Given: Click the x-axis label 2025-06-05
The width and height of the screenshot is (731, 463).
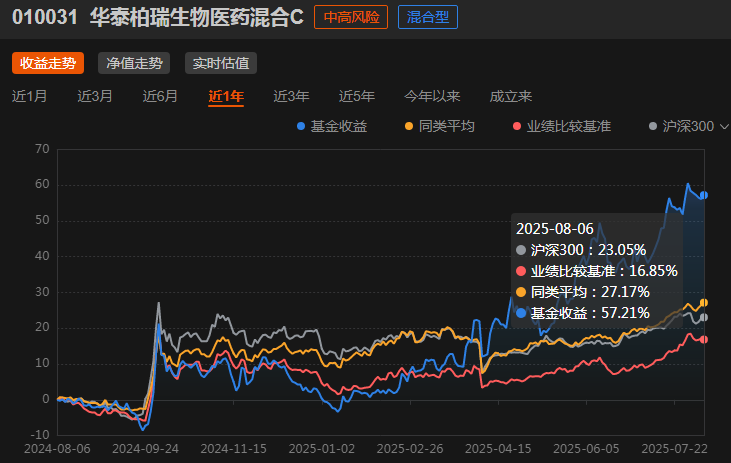Looking at the screenshot, I should point(586,449).
